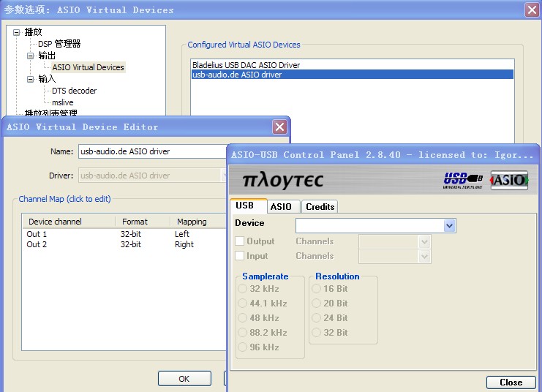
Task: Open the Device dropdown list
Action: pos(449,226)
